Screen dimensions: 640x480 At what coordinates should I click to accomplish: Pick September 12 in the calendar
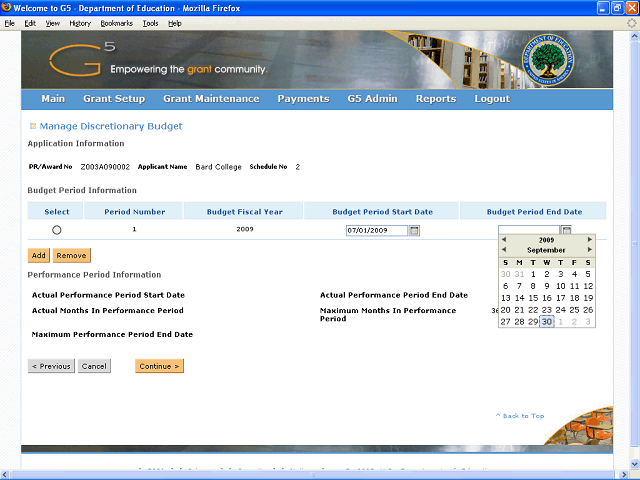pyautogui.click(x=588, y=286)
